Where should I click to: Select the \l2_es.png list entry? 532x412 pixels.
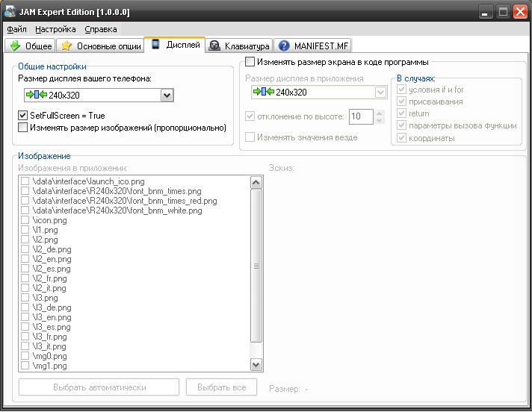coord(52,269)
